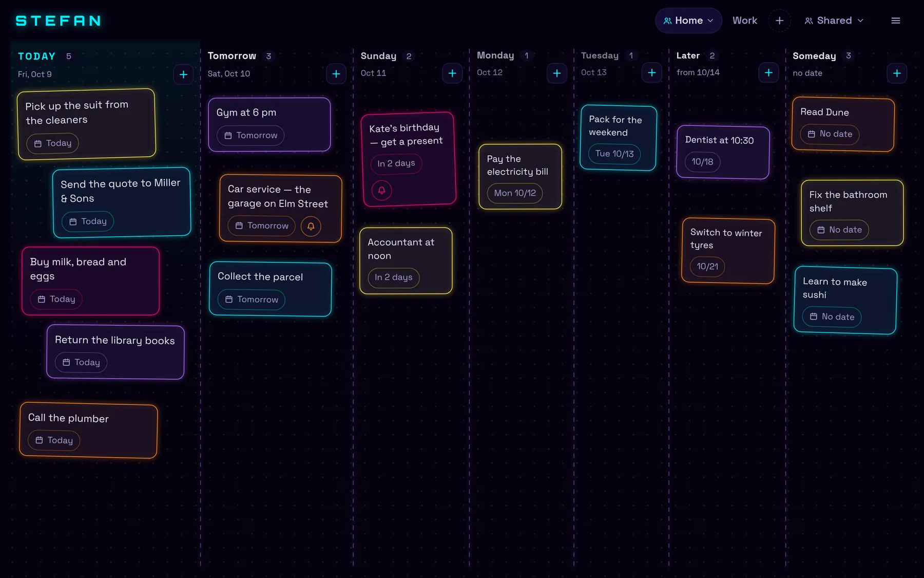924x578 pixels.
Task: Click the Someday column heading
Action: click(814, 56)
